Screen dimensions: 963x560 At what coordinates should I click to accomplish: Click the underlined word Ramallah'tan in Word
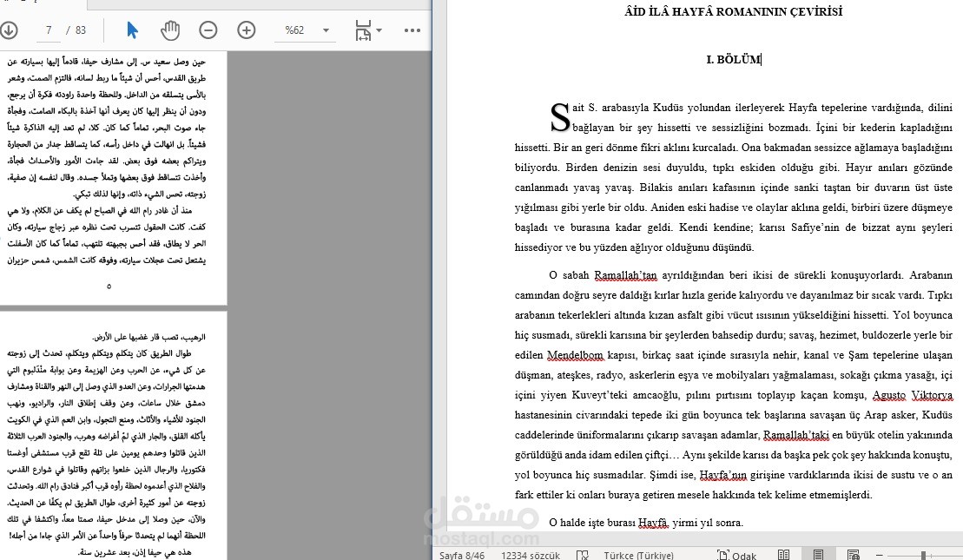[x=625, y=275]
